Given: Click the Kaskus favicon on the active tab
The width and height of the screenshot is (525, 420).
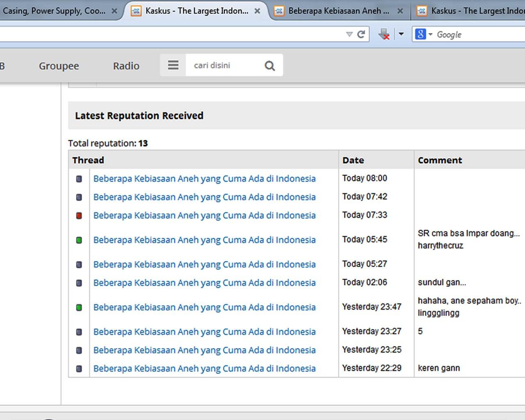Looking at the screenshot, I should [136, 11].
